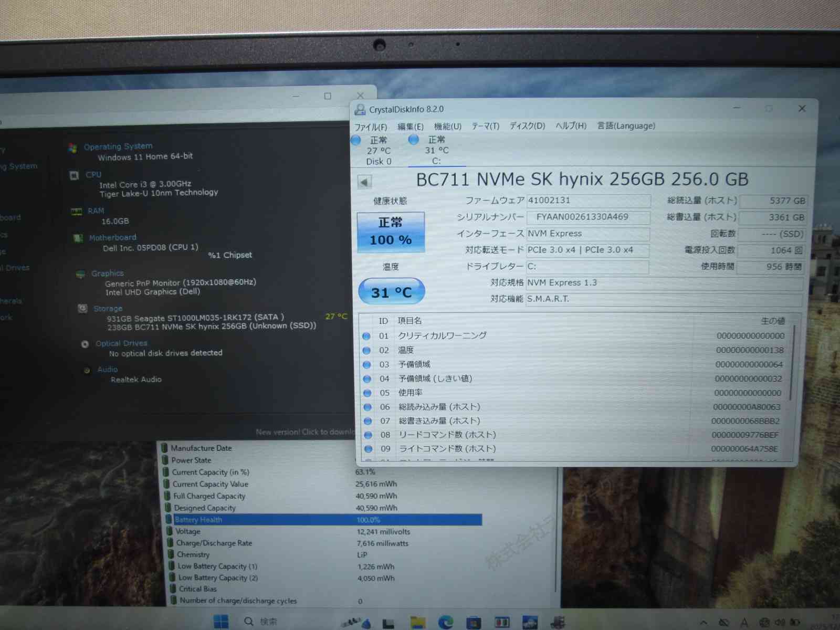Click the blue status dot of row 01

pos(366,336)
